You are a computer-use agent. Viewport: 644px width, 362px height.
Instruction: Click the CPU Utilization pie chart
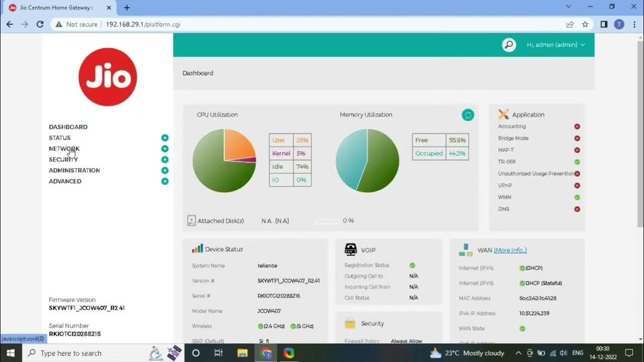[224, 160]
